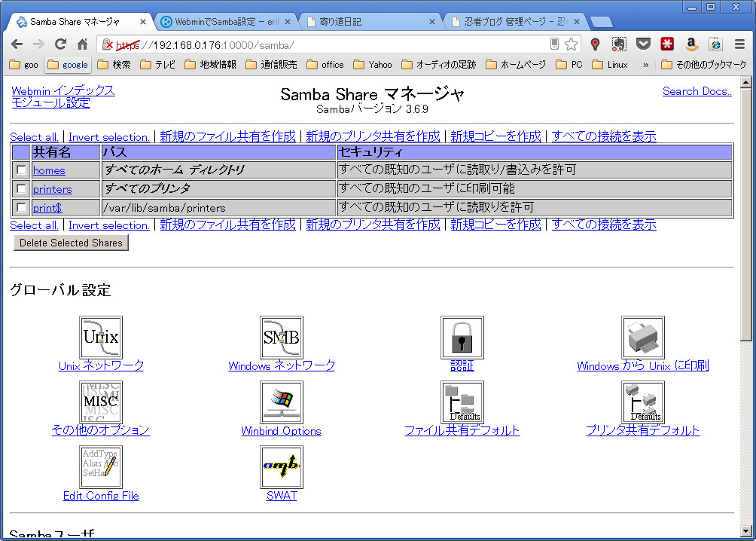Image resolution: width=756 pixels, height=541 pixels.
Task: Open the Edit Config File icon
Action: [101, 466]
